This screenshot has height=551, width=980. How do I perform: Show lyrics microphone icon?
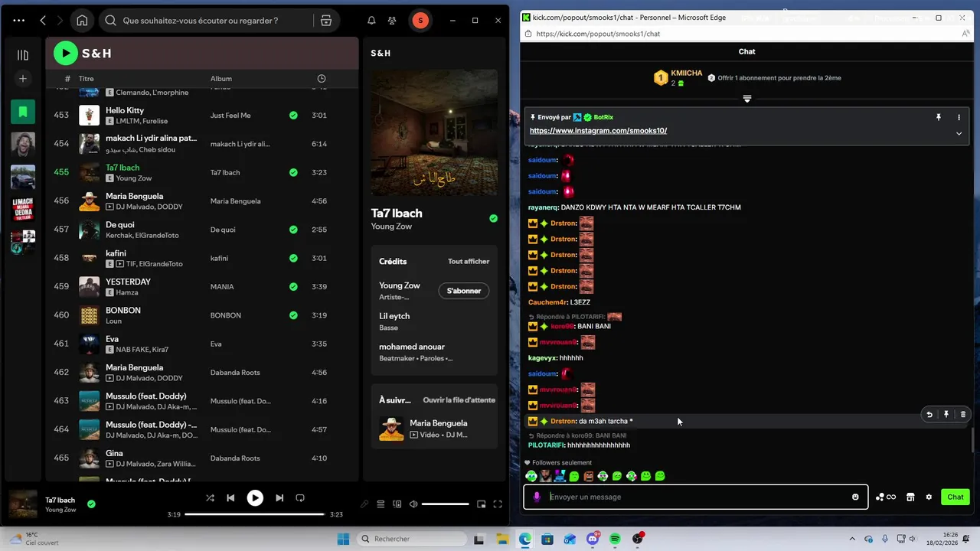tap(364, 504)
